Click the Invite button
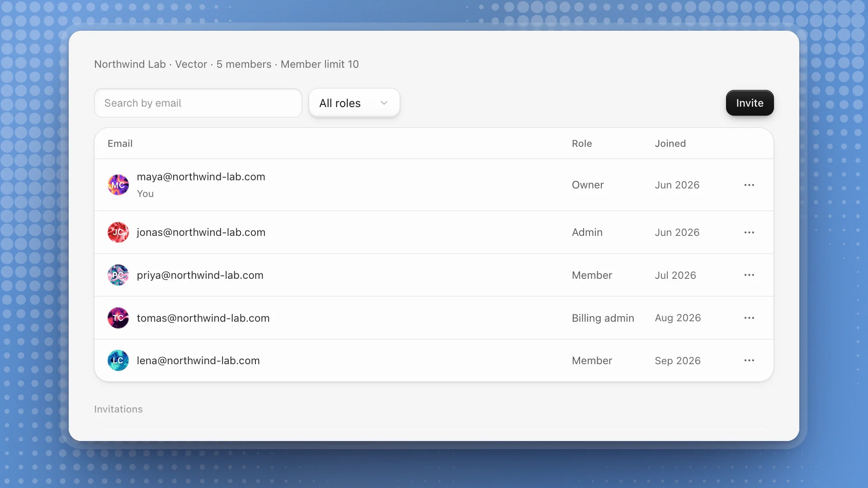 click(750, 103)
